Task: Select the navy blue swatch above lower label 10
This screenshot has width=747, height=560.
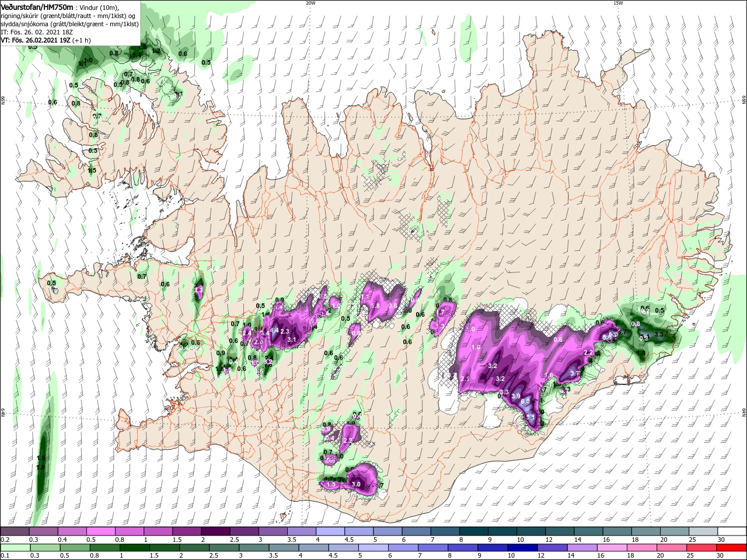Action: coord(522,548)
